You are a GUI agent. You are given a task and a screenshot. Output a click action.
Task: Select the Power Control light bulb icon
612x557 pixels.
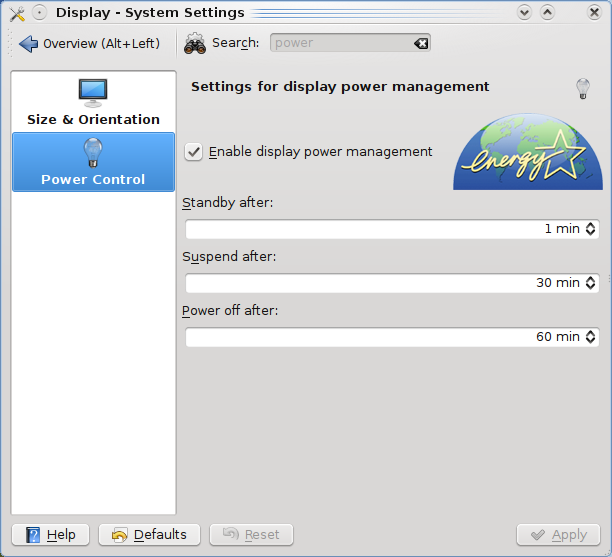click(x=93, y=152)
